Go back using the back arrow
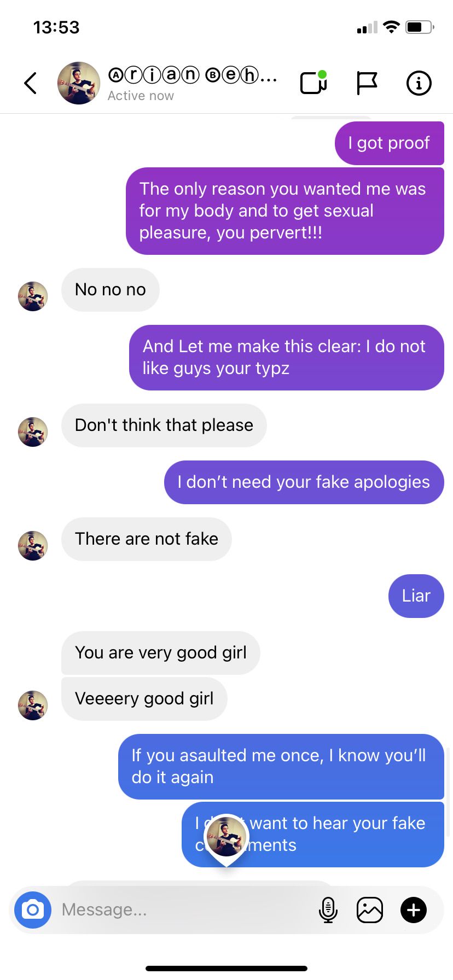Screen dimensions: 453x980 pyautogui.click(x=31, y=83)
